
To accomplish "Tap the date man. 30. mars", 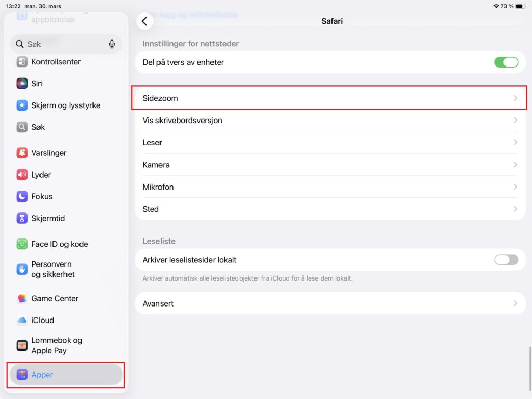I will 43,6.
